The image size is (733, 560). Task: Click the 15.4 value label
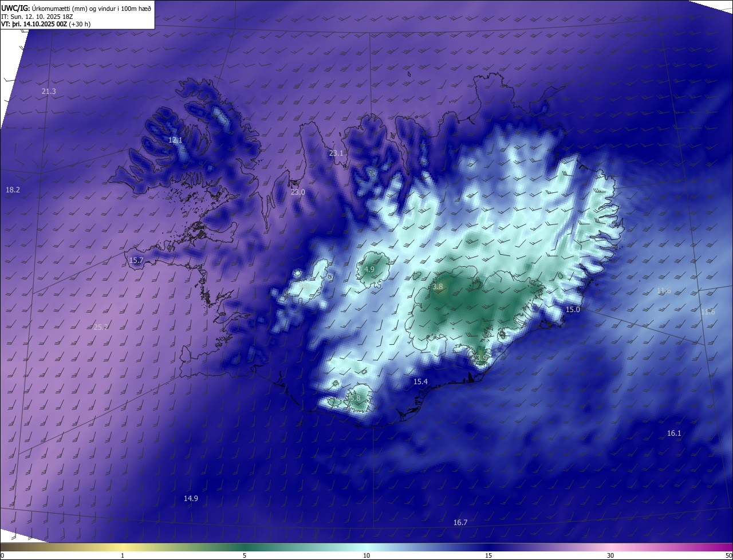pos(420,381)
